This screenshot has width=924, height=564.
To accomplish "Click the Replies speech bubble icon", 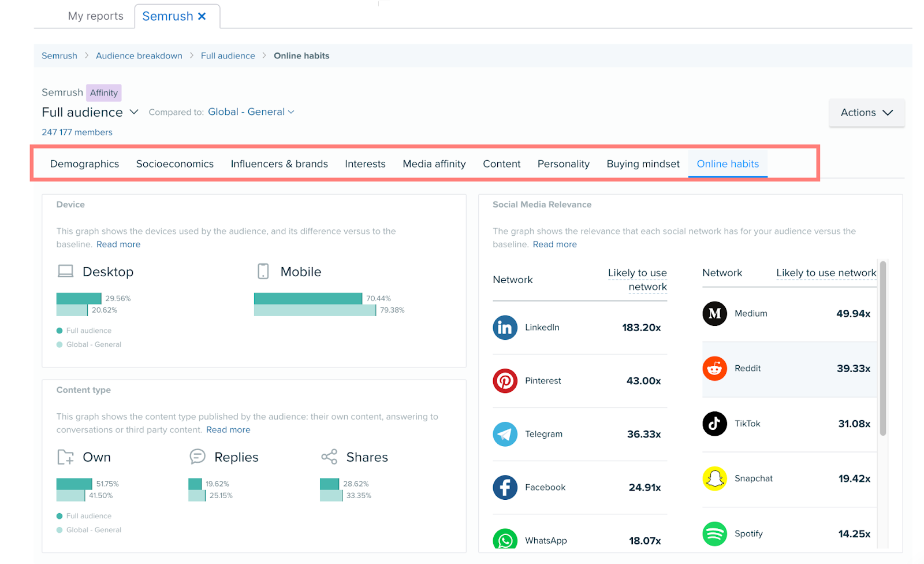I will 198,457.
